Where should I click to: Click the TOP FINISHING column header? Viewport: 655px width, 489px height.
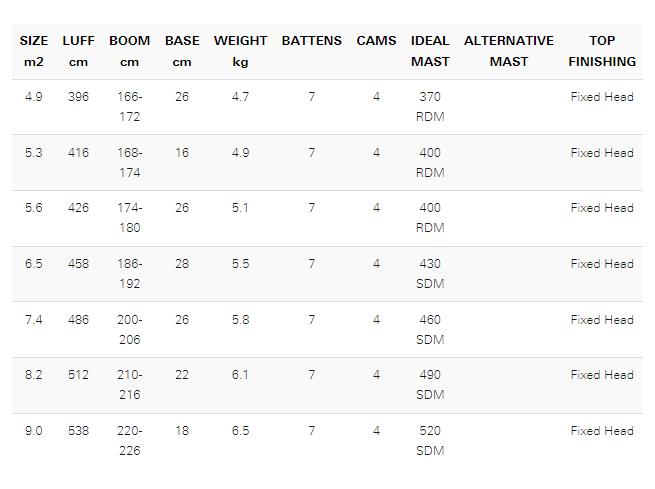(602, 51)
